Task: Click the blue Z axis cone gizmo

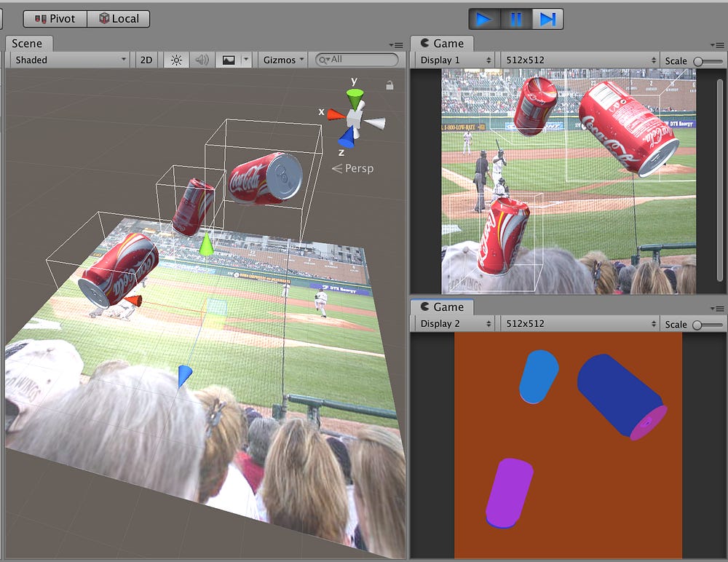Action: [x=347, y=138]
